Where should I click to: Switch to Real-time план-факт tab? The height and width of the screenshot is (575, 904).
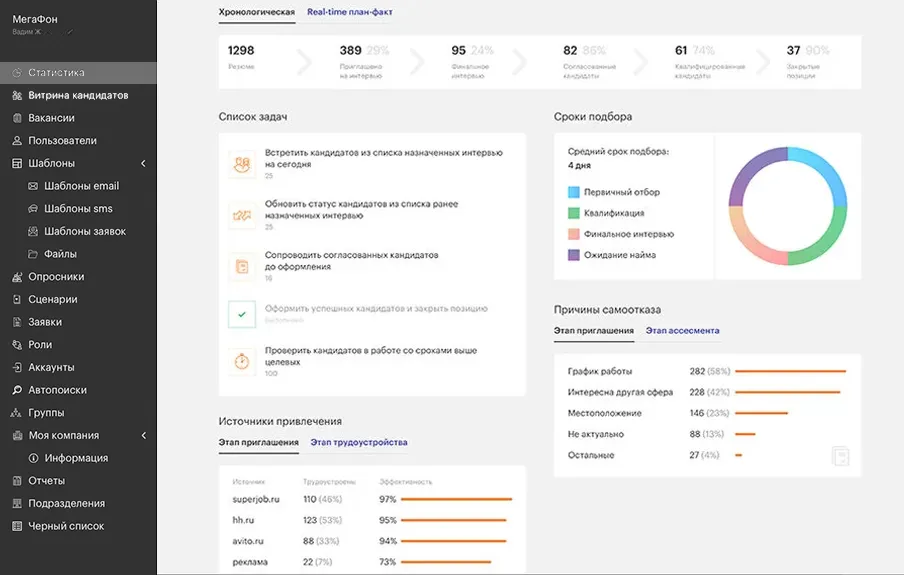pyautogui.click(x=349, y=13)
